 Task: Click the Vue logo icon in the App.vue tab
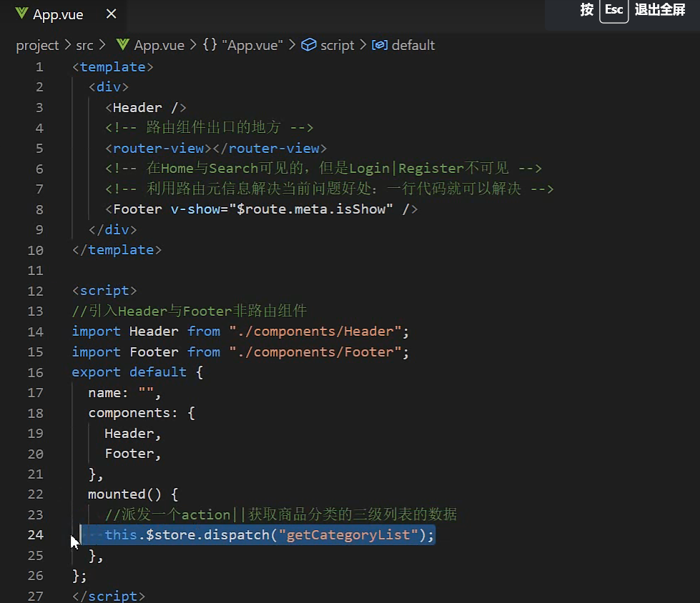[21, 14]
